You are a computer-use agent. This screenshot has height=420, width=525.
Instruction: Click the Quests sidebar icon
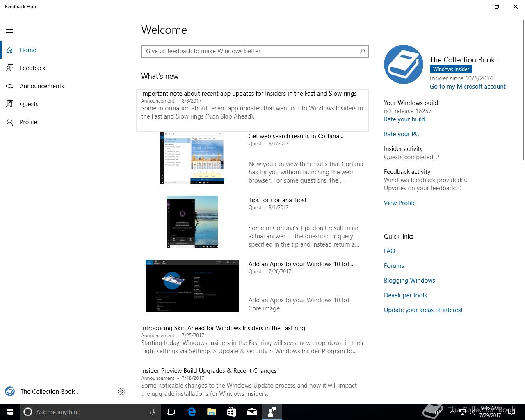pyautogui.click(x=10, y=104)
